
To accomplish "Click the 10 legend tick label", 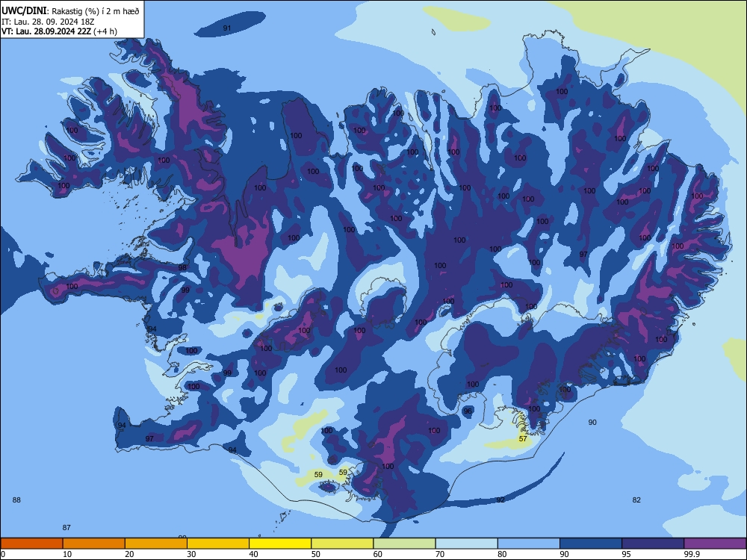I will pyautogui.click(x=67, y=554).
